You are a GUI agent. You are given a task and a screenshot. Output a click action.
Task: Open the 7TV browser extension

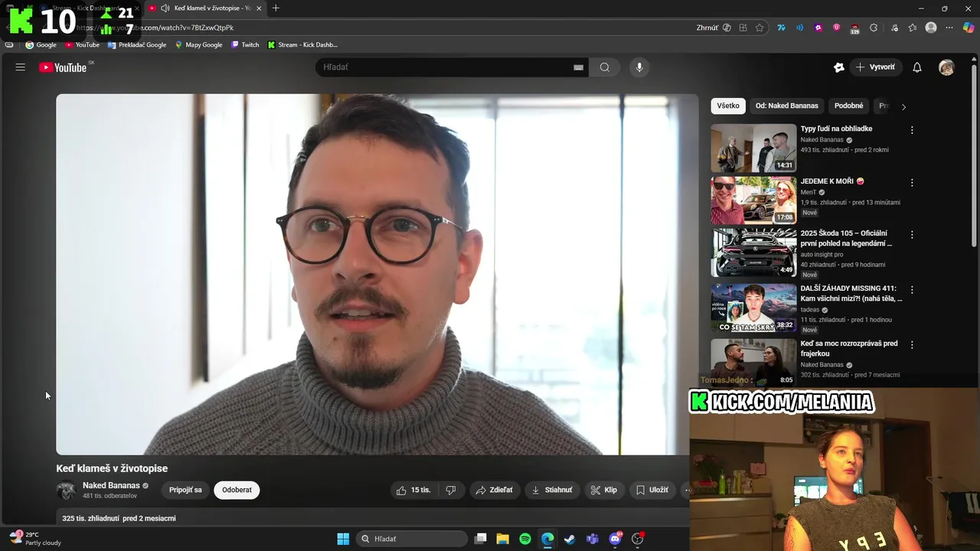click(781, 28)
